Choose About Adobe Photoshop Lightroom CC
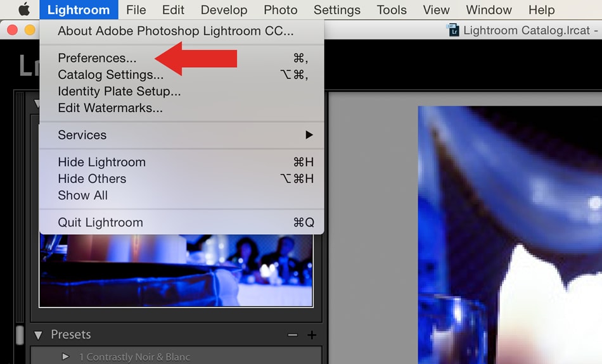Viewport: 602px width, 364px height. click(x=182, y=30)
